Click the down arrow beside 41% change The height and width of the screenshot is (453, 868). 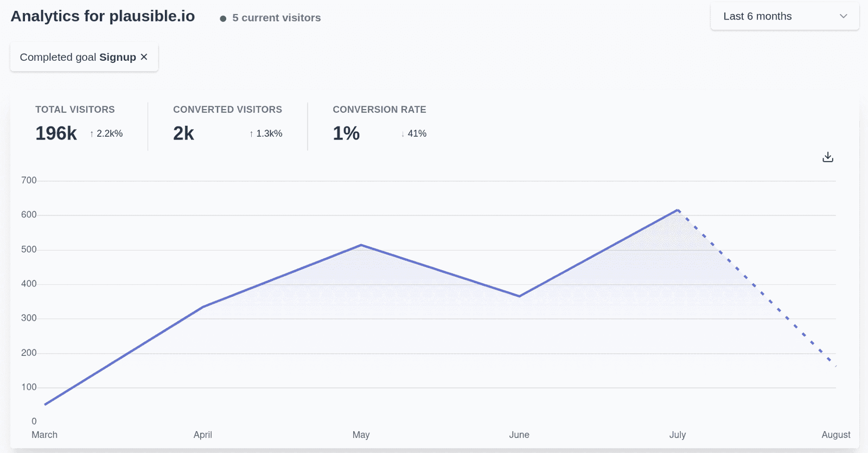pyautogui.click(x=403, y=134)
